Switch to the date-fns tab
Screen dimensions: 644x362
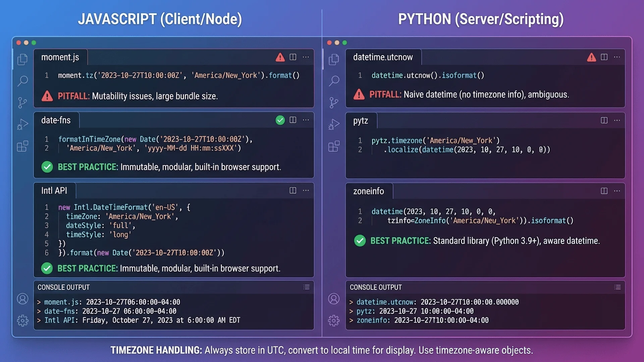[56, 120]
